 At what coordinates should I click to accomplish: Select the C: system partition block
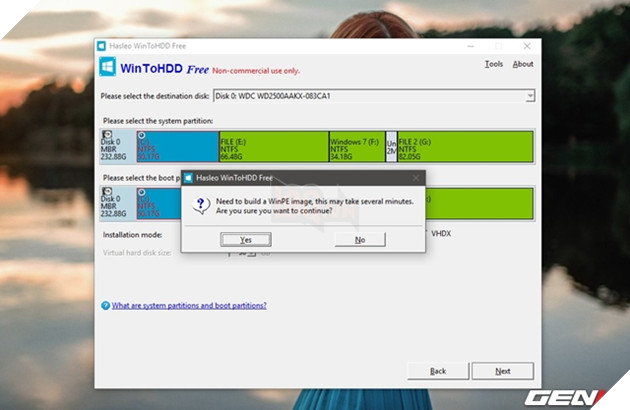tap(178, 146)
